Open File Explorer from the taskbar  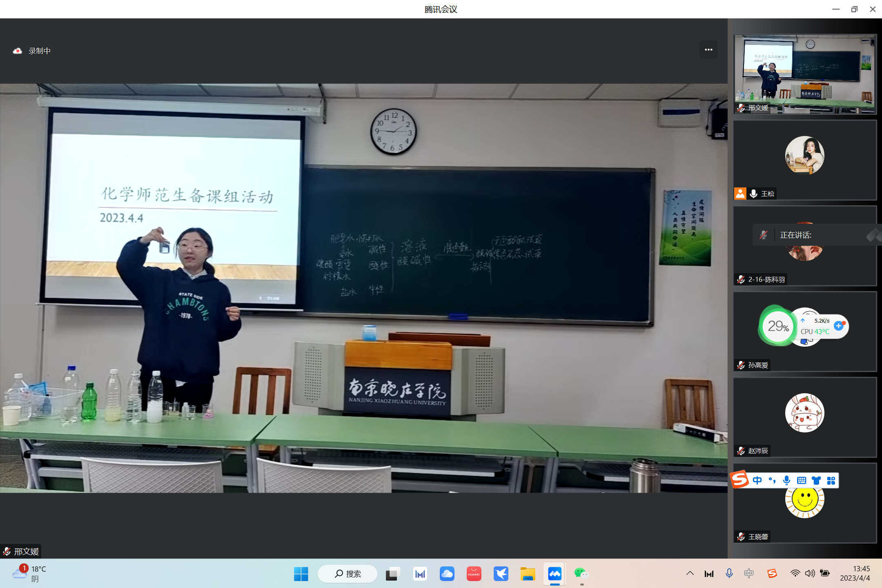pyautogui.click(x=528, y=574)
